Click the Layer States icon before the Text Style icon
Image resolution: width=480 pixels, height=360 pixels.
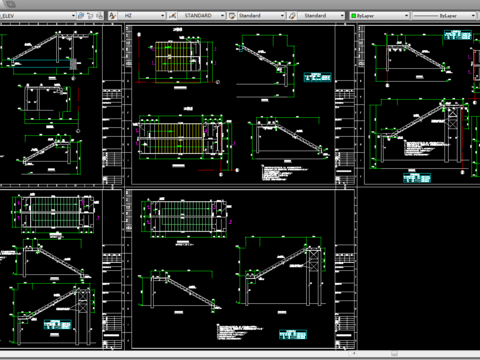click(x=100, y=16)
